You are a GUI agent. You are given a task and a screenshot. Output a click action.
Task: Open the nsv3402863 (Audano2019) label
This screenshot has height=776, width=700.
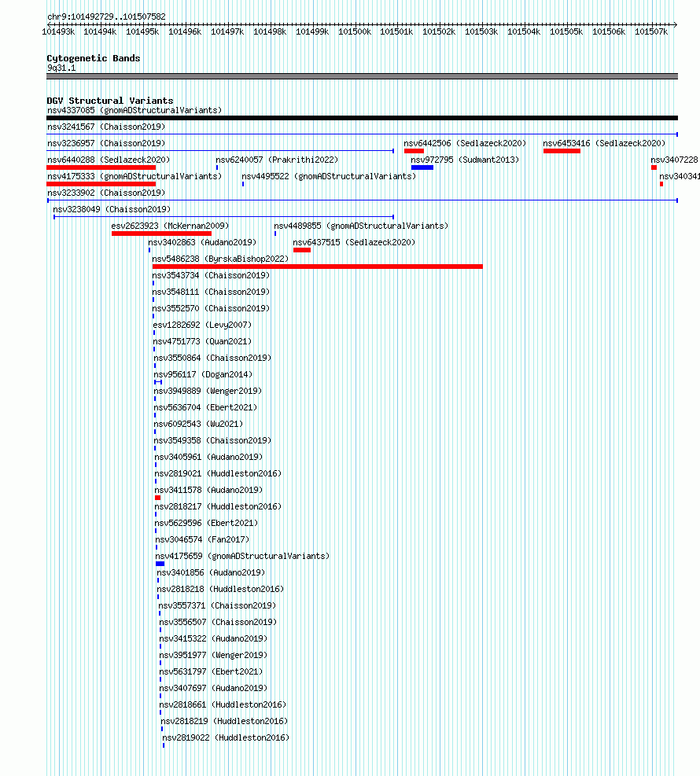(x=202, y=242)
